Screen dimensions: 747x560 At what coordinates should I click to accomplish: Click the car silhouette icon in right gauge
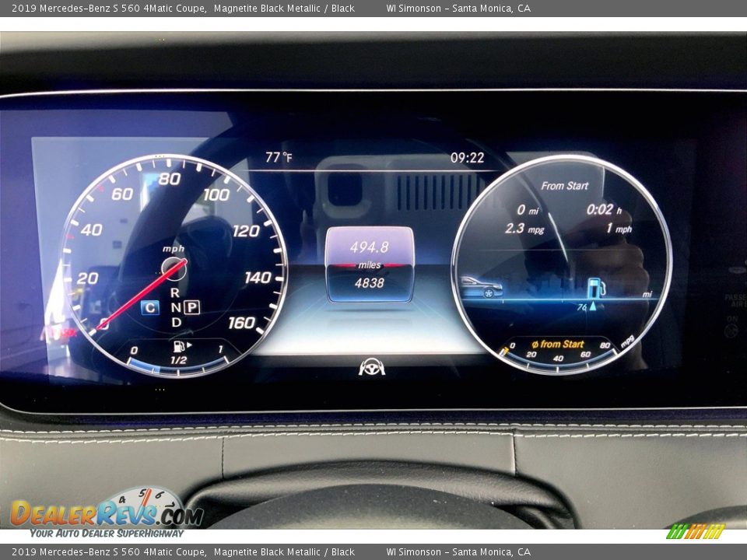click(x=481, y=287)
